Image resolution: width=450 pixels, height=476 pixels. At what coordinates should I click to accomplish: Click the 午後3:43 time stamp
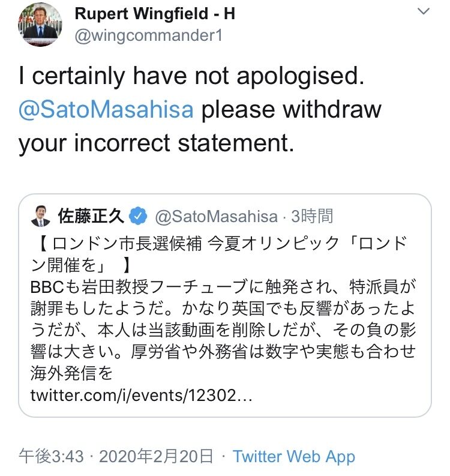52,456
